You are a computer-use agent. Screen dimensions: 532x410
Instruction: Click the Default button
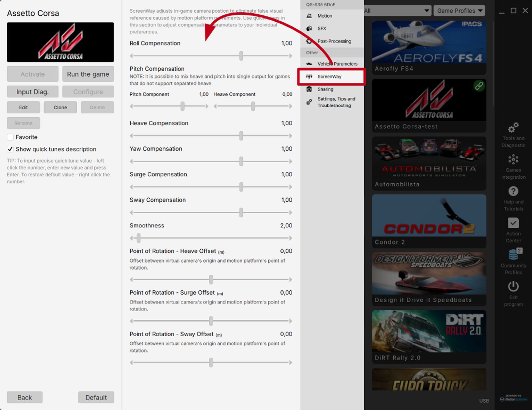click(x=96, y=398)
